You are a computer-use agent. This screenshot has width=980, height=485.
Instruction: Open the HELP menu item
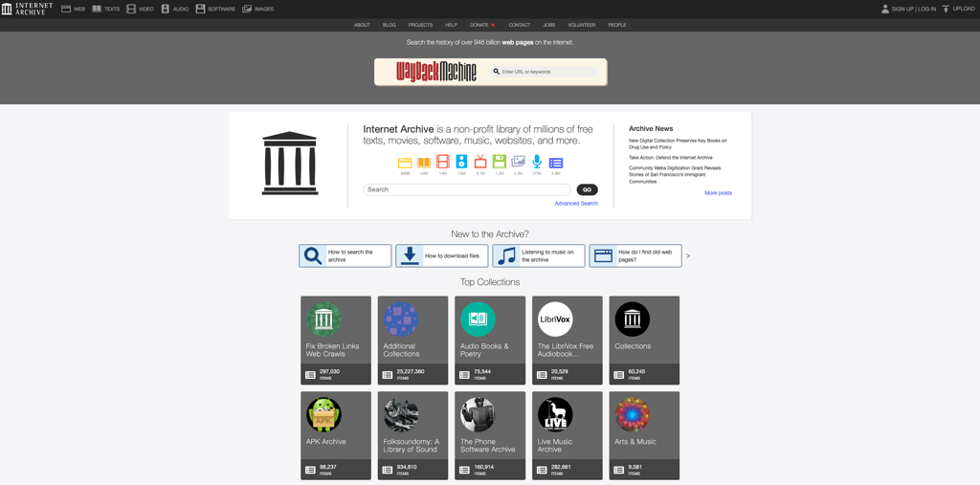452,25
